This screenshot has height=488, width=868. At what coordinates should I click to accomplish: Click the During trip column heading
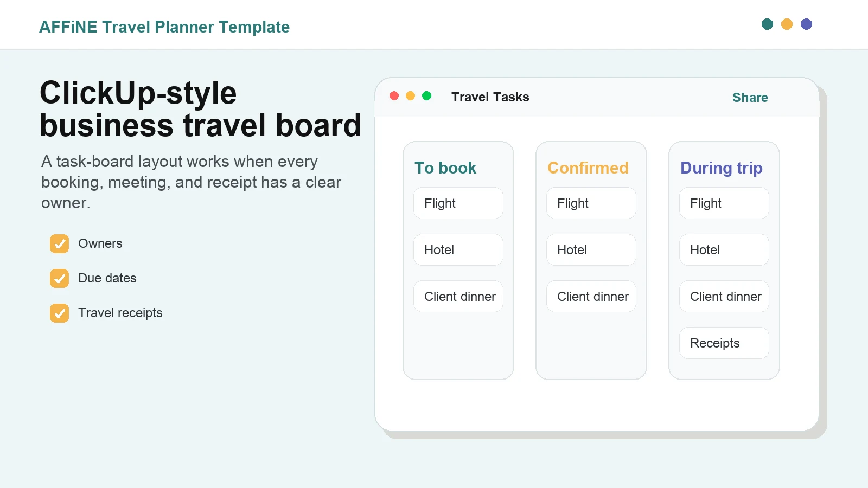[722, 169]
